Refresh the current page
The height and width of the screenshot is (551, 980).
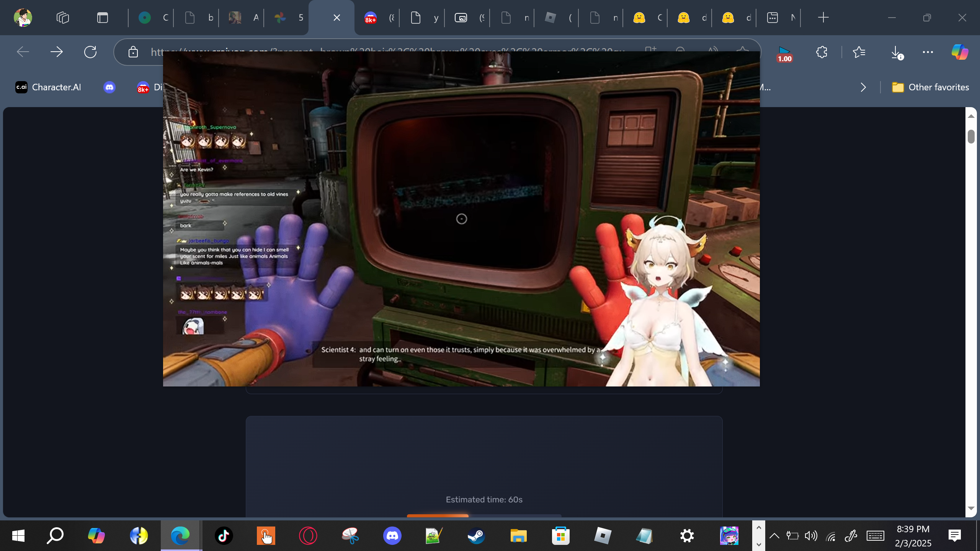(x=90, y=52)
